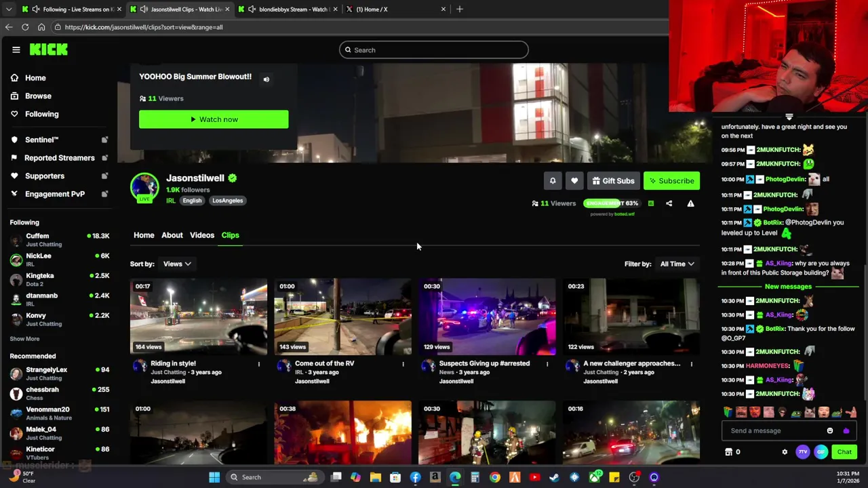The height and width of the screenshot is (488, 868).
Task: Open the Kick hamburger menu
Action: pyautogui.click(x=16, y=49)
